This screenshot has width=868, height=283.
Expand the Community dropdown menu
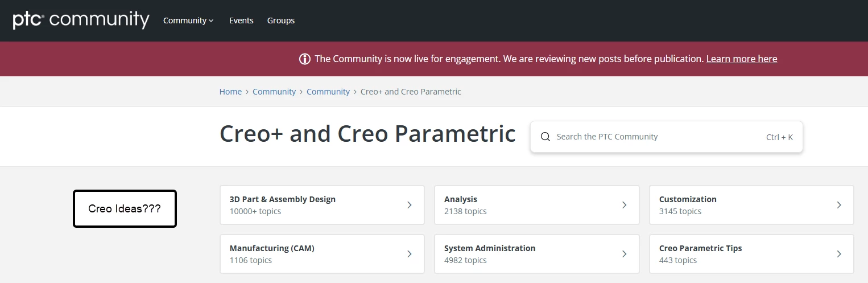coord(188,20)
